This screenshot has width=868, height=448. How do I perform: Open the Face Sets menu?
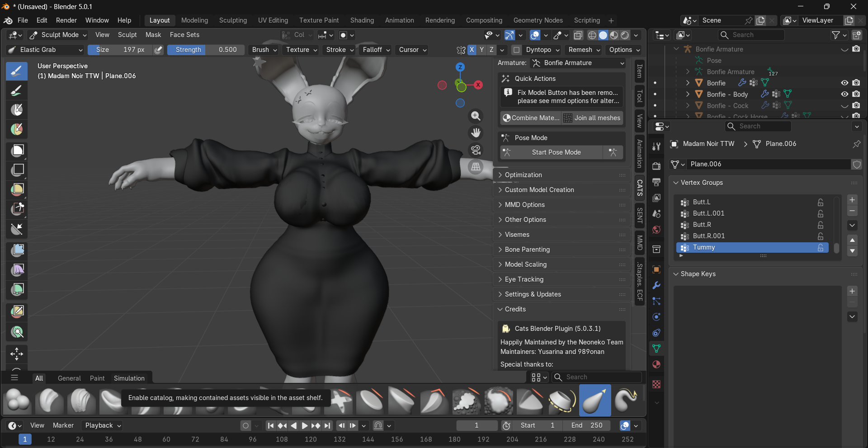tap(184, 35)
